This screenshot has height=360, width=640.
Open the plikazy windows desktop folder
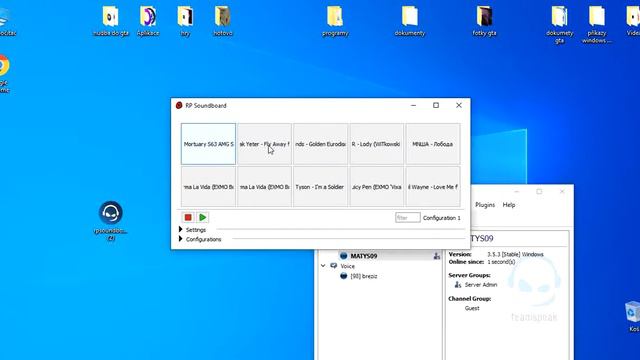(597, 24)
